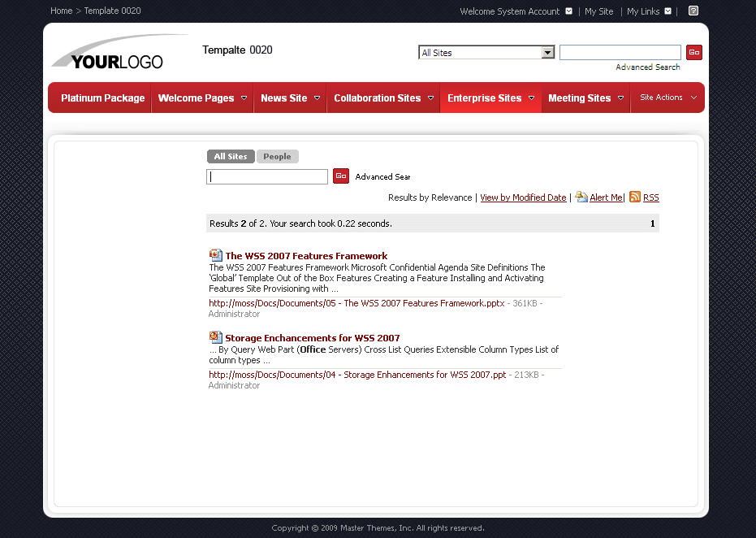Open the News Site menu item
The width and height of the screenshot is (756, 538).
tap(284, 98)
